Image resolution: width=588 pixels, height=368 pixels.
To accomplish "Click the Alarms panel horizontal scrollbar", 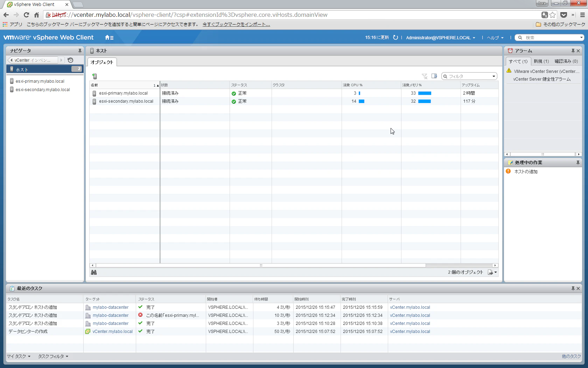I will [543, 154].
